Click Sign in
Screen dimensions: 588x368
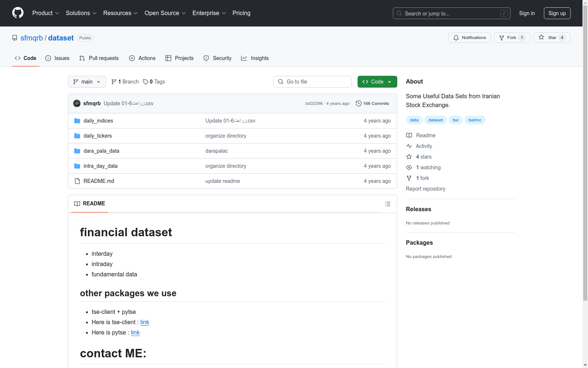click(x=527, y=13)
